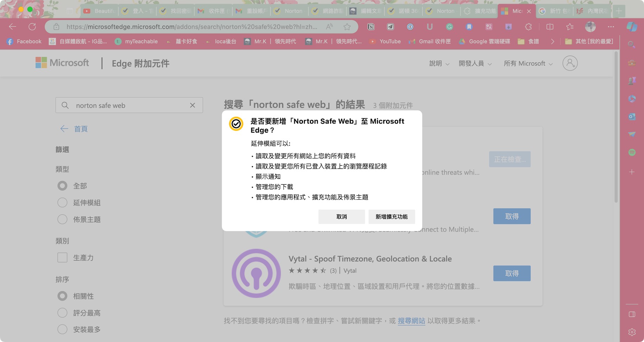
Task: Open the sidebar Tools briefcase icon
Action: point(632,63)
